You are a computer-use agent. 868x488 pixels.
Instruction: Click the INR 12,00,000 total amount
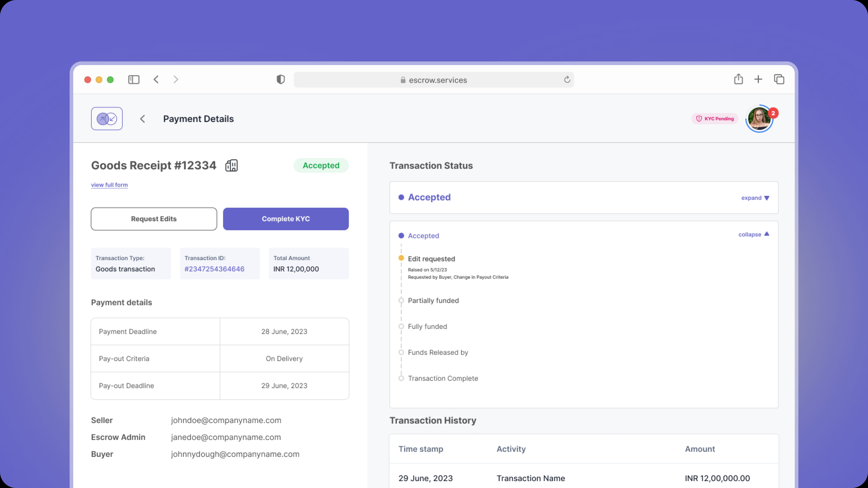click(296, 269)
